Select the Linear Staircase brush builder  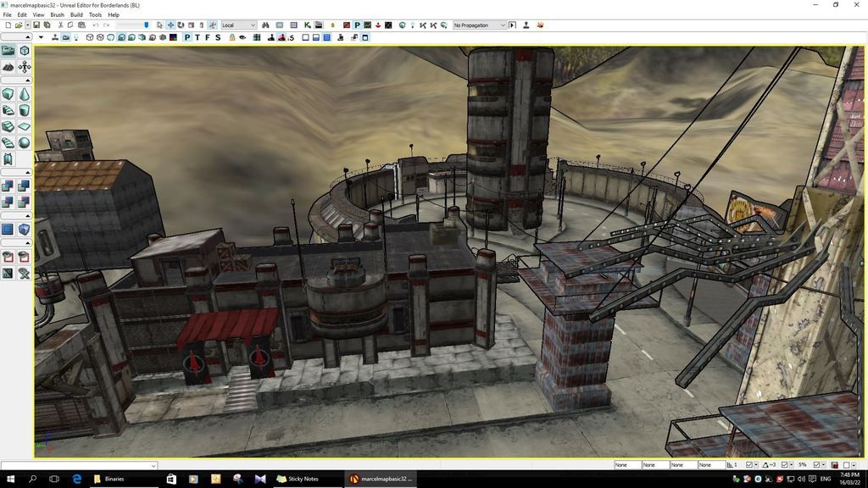8,127
